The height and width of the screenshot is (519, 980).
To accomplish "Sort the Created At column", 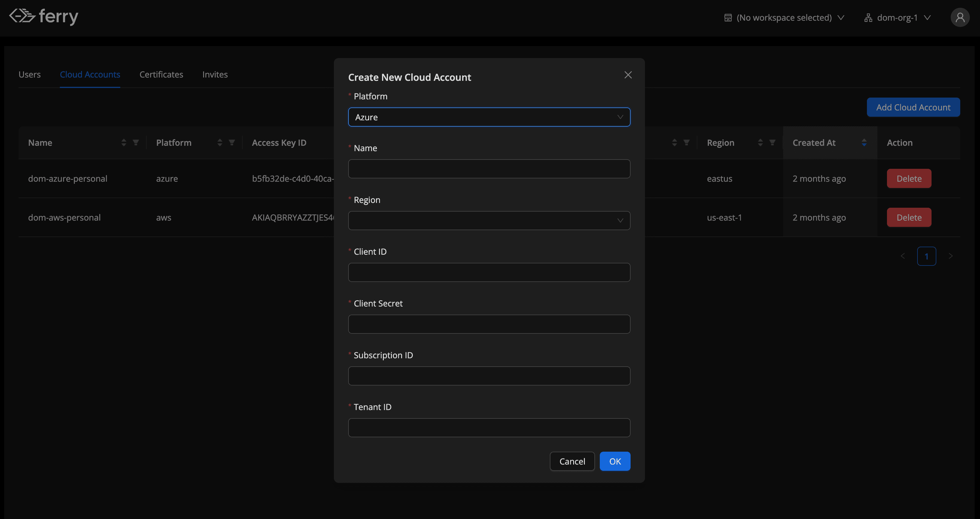I will click(864, 143).
